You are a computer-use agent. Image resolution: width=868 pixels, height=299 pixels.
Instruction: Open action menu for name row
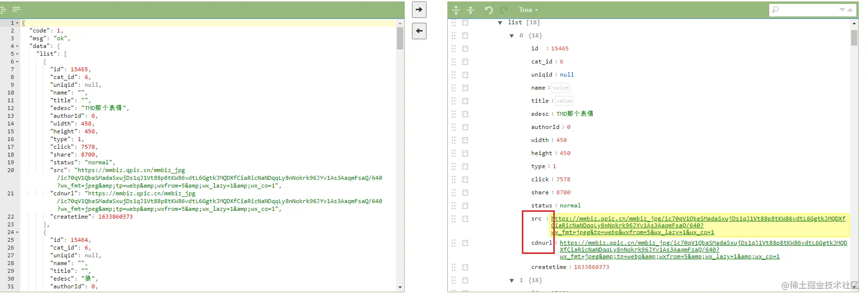(x=465, y=88)
